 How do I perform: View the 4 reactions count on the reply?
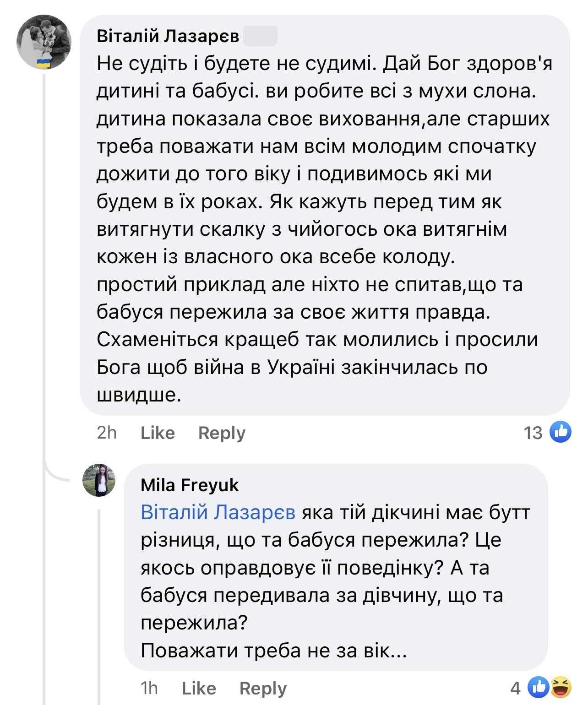coord(516,688)
